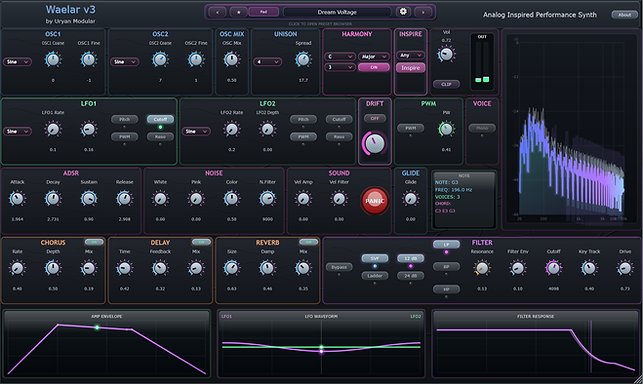The image size is (643, 384).
Task: Open the LFO1 waveform dropdown
Action: pyautogui.click(x=17, y=131)
